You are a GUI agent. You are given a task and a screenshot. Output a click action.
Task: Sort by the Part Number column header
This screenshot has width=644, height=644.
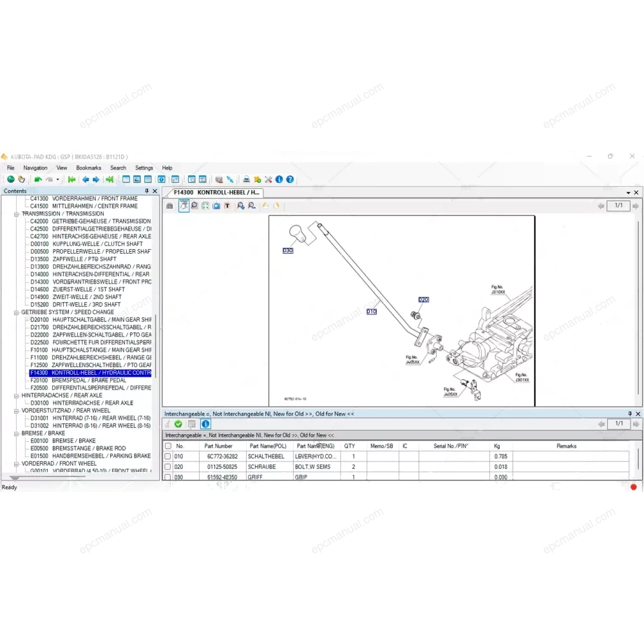click(x=218, y=446)
